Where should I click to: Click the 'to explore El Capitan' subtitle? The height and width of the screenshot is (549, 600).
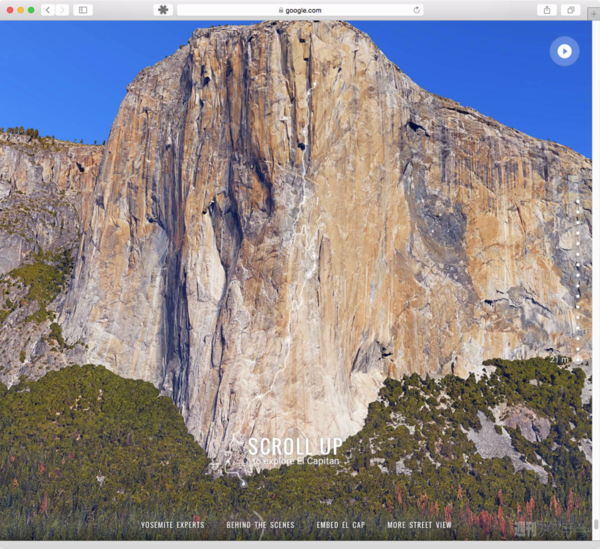(x=296, y=461)
